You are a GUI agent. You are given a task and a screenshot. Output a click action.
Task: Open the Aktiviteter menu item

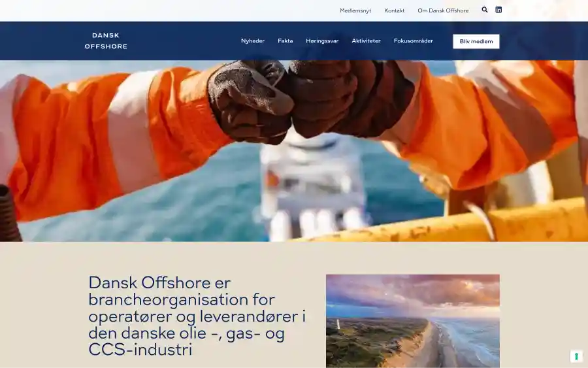366,41
